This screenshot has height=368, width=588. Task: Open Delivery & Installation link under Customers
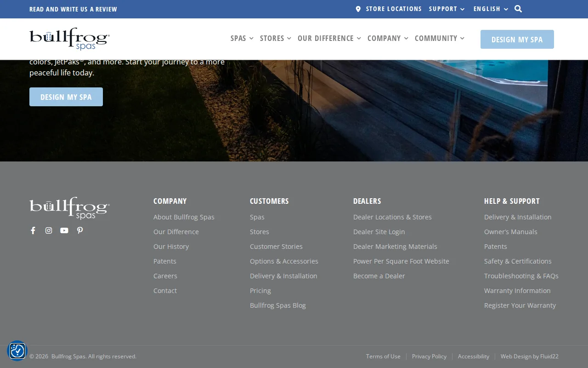tap(283, 276)
